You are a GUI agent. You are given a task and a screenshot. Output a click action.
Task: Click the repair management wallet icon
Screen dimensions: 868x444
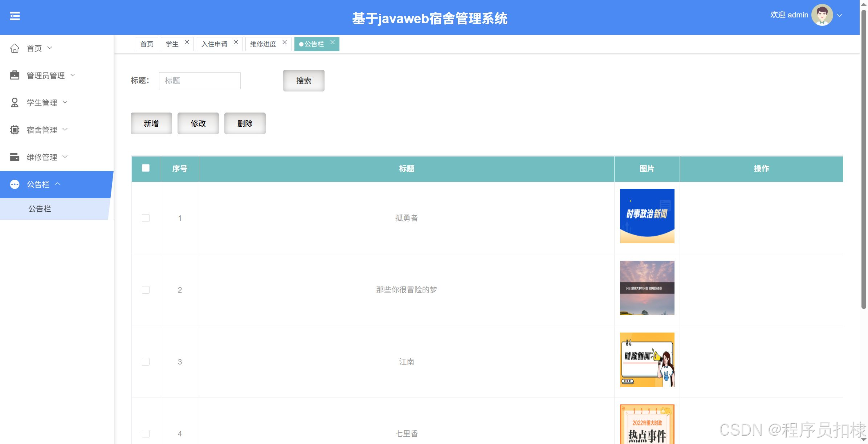15,157
